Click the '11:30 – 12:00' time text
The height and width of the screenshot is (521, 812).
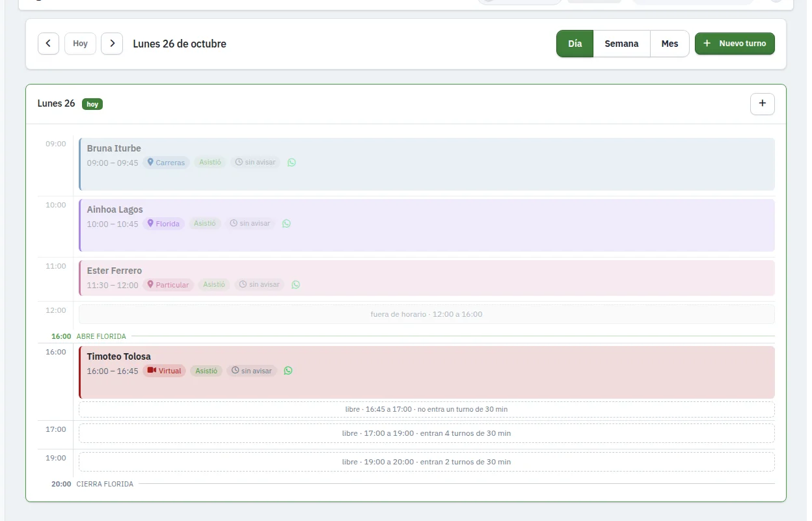pos(113,285)
